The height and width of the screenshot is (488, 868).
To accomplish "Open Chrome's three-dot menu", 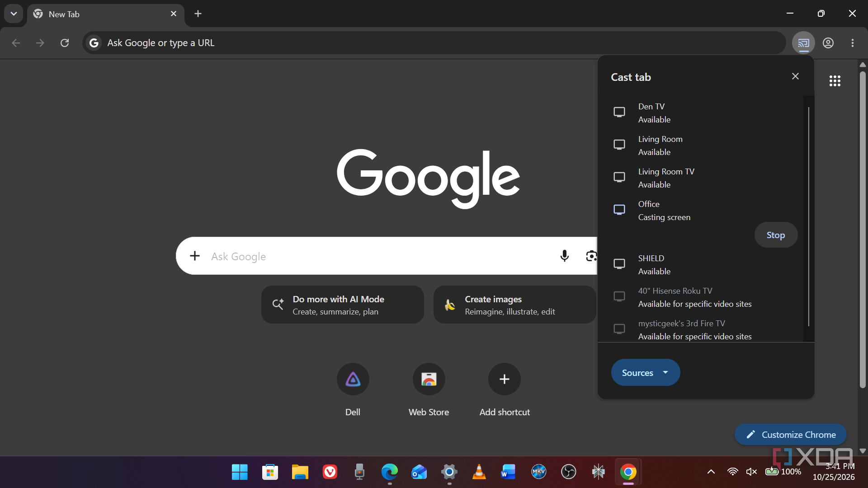I will pyautogui.click(x=853, y=43).
